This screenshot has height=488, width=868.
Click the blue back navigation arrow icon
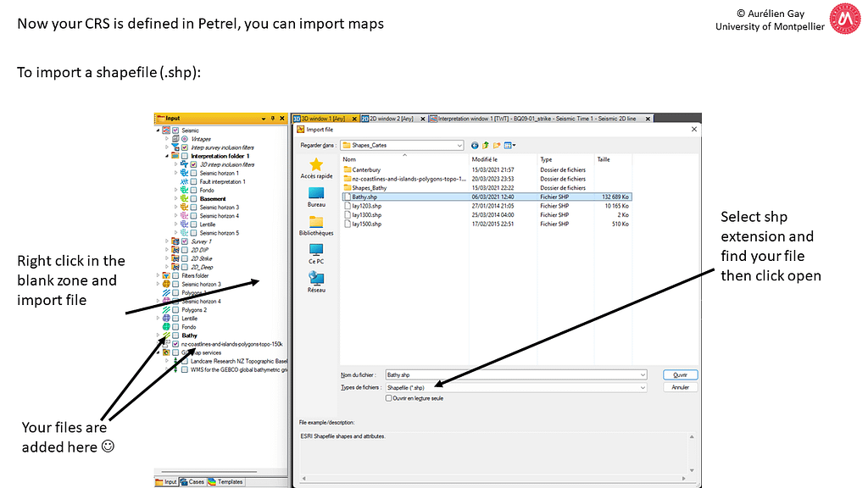point(475,145)
